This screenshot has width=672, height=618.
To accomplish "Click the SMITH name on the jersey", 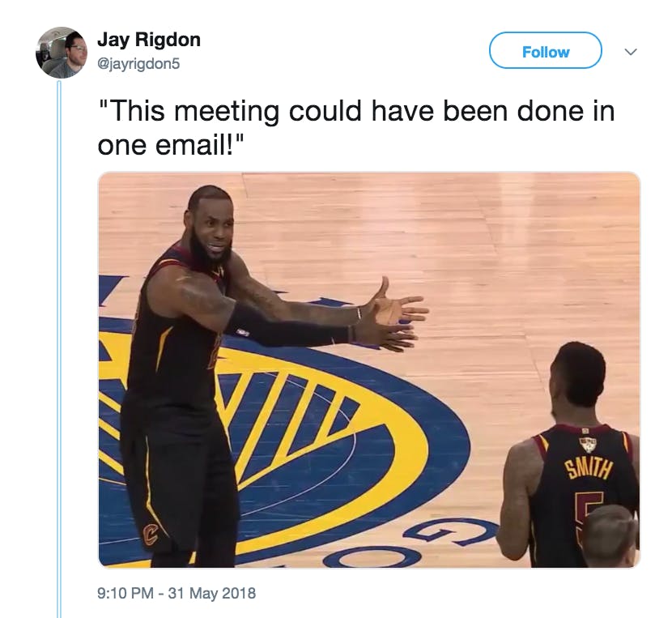I will pyautogui.click(x=588, y=469).
